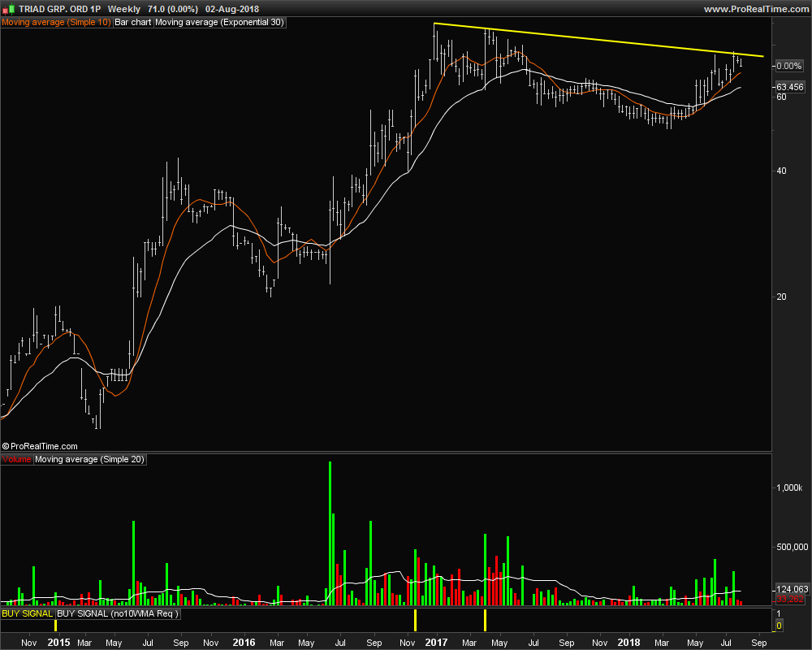Select Moving average (Simple 20) volume label
This screenshot has width=812, height=650.
click(x=89, y=459)
